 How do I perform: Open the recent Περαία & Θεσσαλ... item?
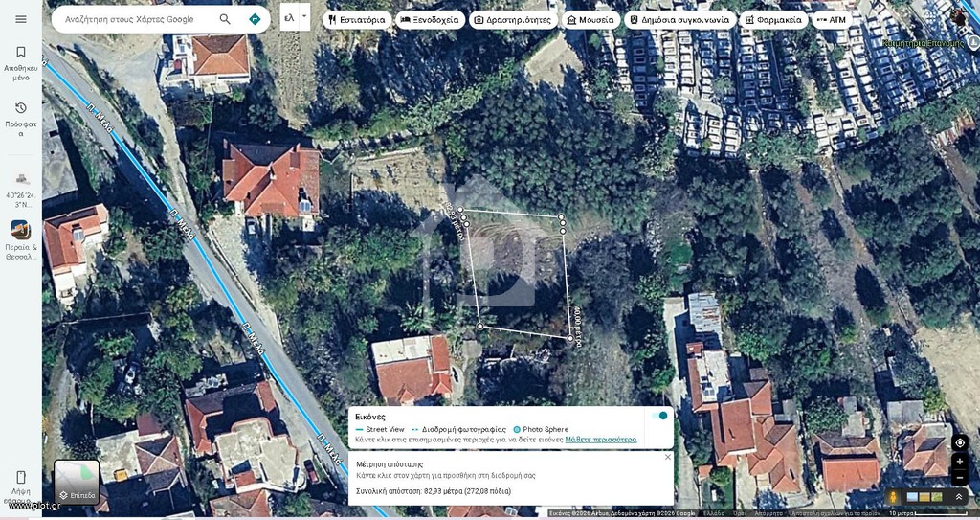21,239
